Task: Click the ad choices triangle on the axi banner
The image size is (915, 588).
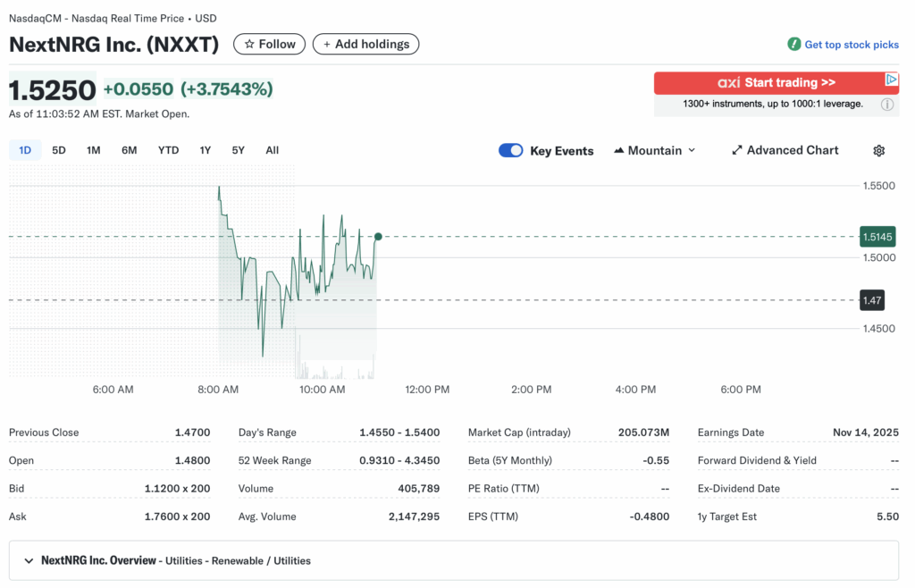Action: [x=893, y=79]
